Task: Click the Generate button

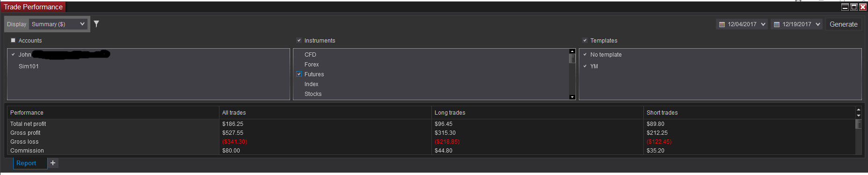Action: coord(844,24)
